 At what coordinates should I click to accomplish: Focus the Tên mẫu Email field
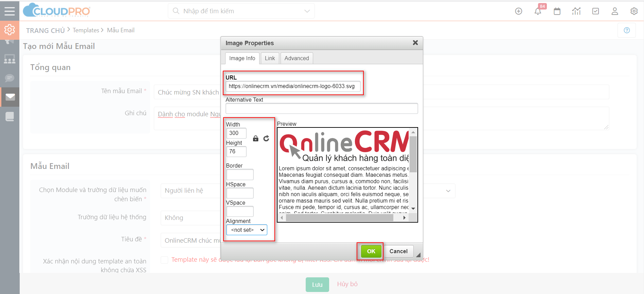(381, 92)
